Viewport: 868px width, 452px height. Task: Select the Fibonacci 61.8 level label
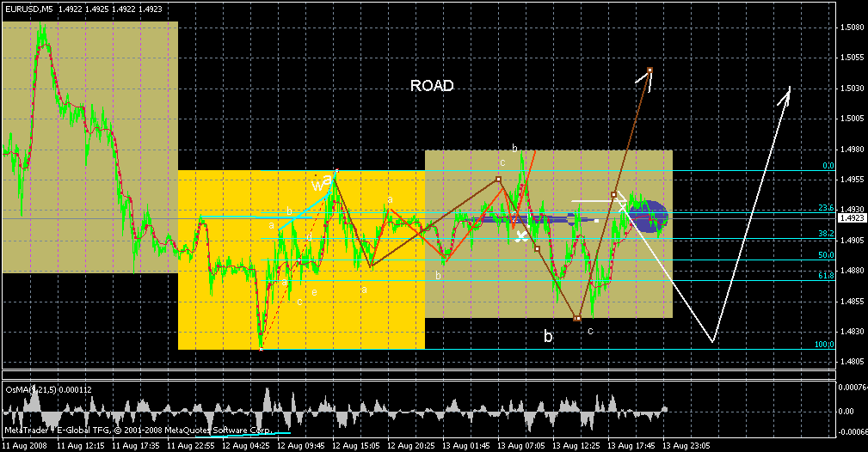coord(827,276)
